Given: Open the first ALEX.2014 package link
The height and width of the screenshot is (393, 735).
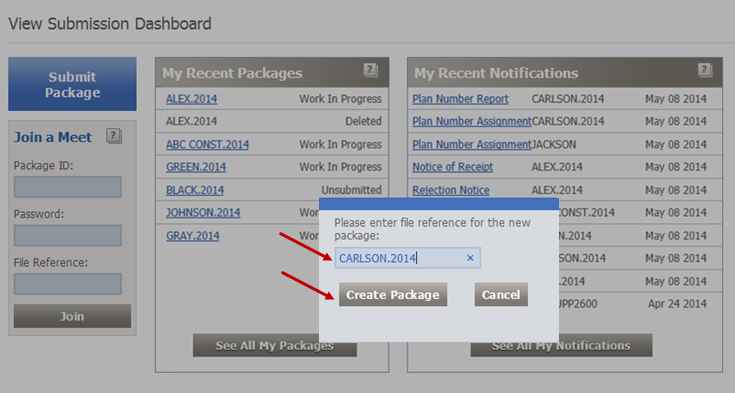Looking at the screenshot, I should (x=191, y=99).
